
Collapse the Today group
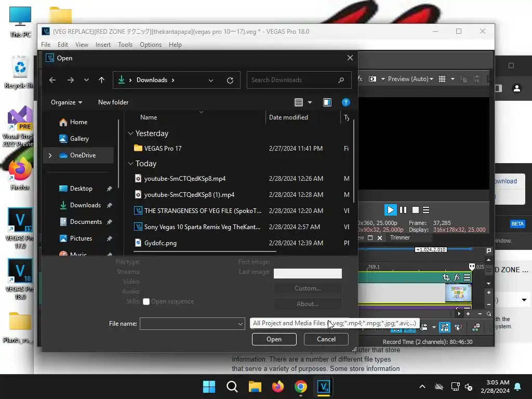point(130,164)
